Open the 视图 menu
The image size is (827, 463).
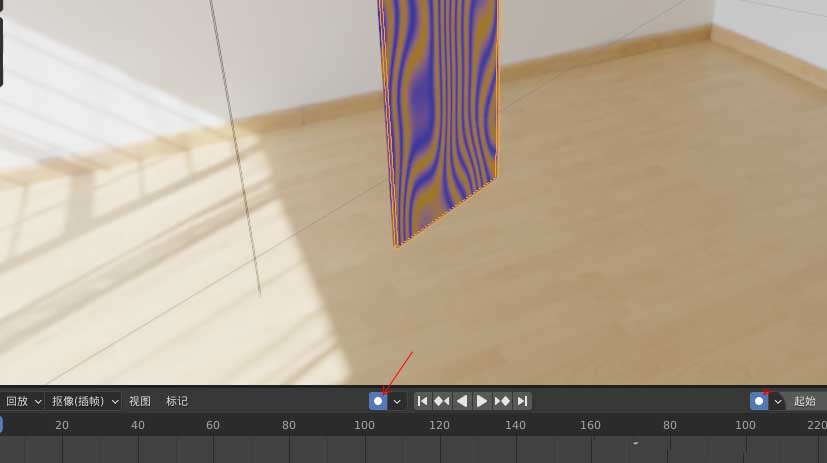click(140, 401)
